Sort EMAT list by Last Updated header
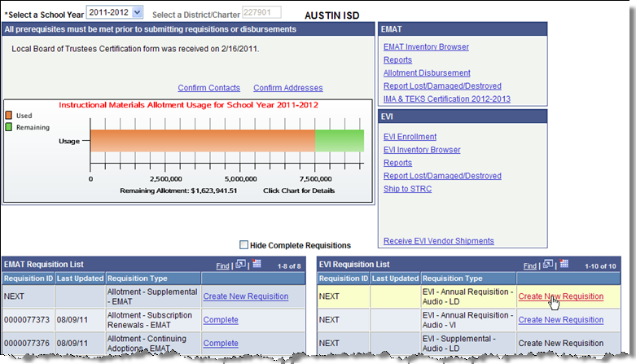636x364 pixels. coord(80,278)
